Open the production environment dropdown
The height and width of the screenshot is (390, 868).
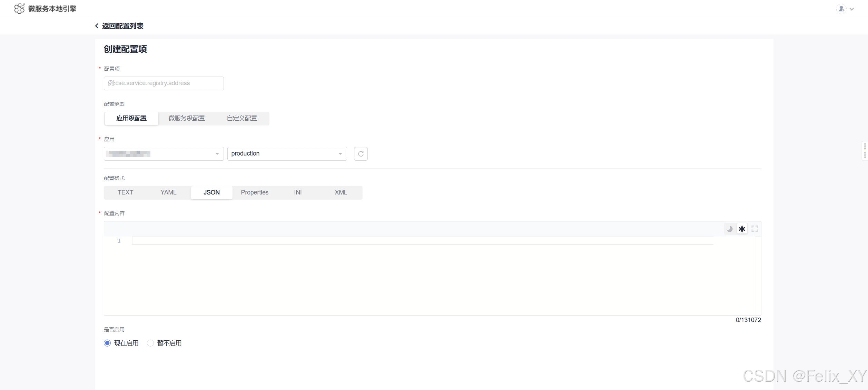pos(287,154)
